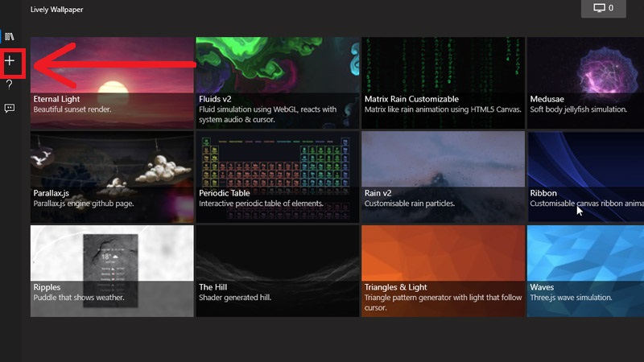Click the Lively Wallpaper window title
The image size is (644, 362).
pyautogui.click(x=56, y=10)
